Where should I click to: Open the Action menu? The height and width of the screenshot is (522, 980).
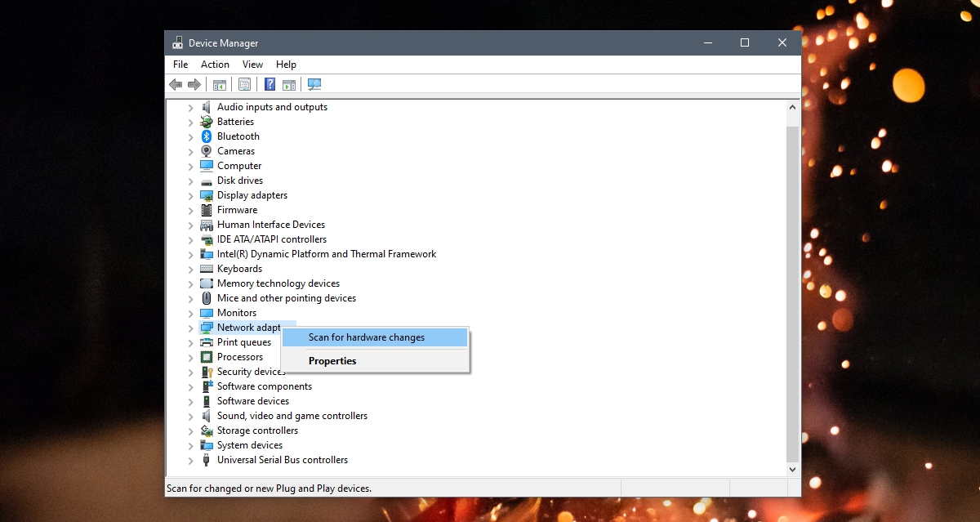pos(214,64)
